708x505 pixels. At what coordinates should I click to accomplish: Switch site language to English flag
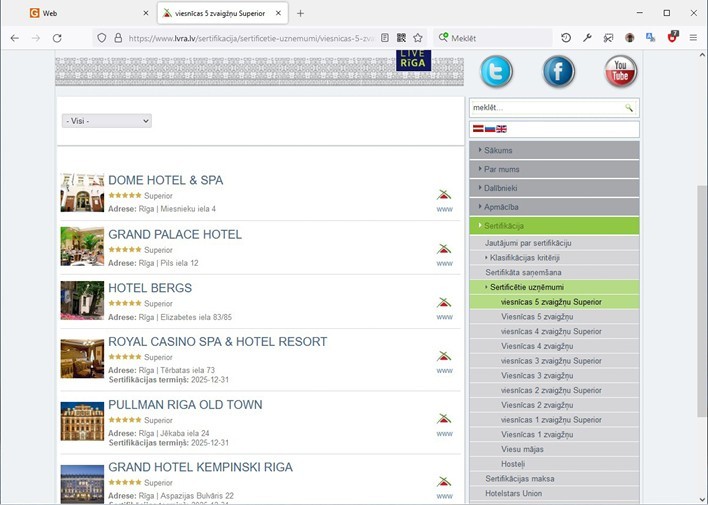point(501,129)
